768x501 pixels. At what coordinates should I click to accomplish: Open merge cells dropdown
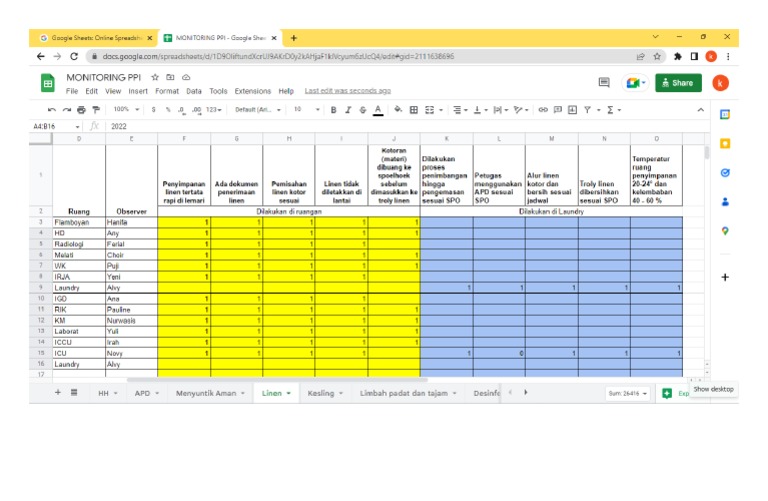pyautogui.click(x=433, y=110)
